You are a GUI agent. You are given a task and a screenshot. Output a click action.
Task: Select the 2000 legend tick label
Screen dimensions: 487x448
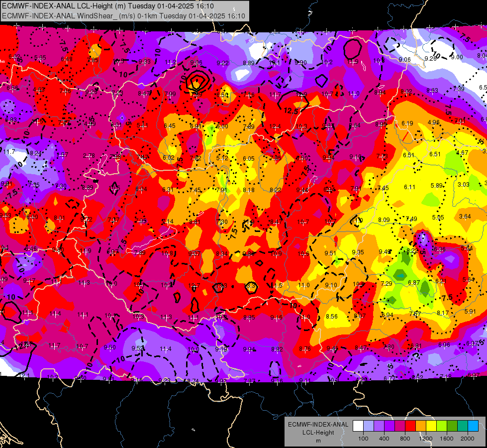pyautogui.click(x=468, y=439)
